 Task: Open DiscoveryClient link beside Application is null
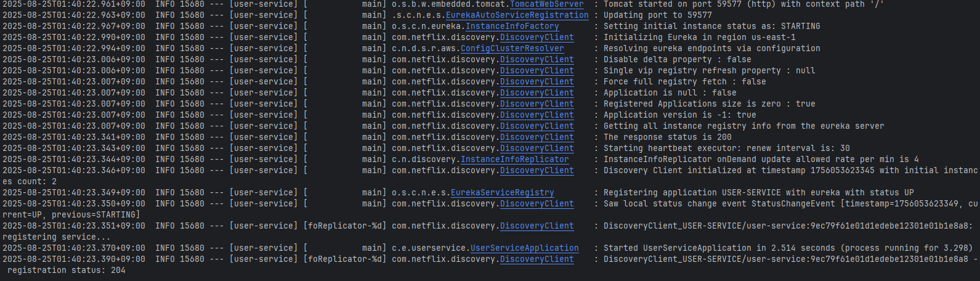[x=537, y=93]
